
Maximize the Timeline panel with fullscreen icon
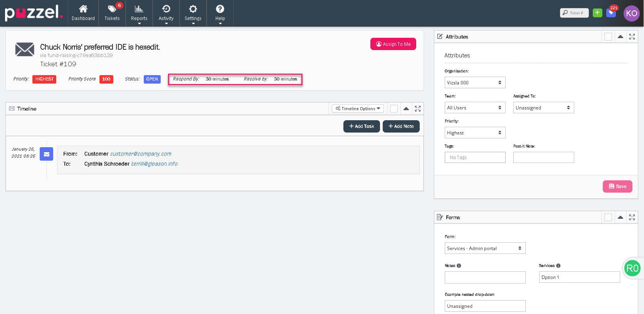(418, 109)
